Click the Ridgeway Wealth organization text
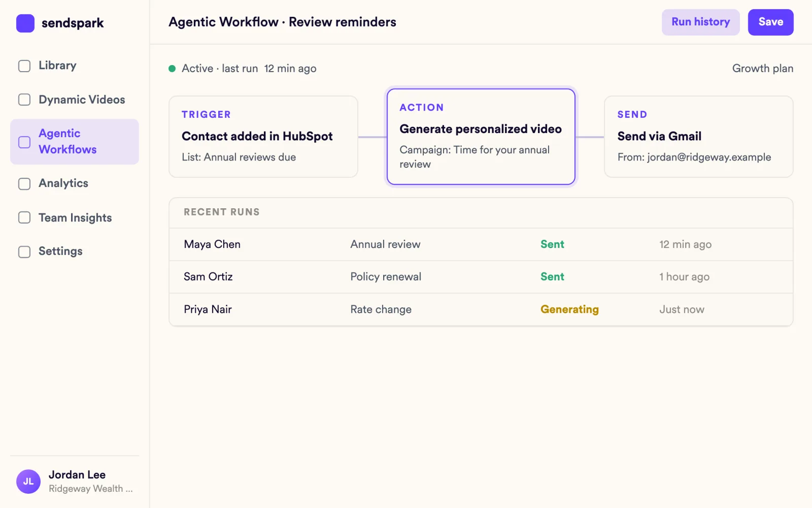812x508 pixels. [90, 489]
